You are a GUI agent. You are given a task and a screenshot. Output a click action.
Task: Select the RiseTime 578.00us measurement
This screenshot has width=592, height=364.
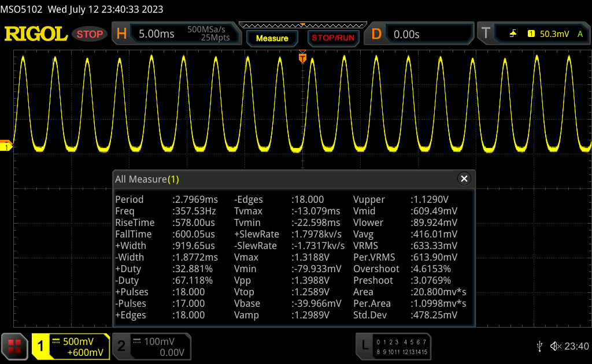(x=165, y=222)
